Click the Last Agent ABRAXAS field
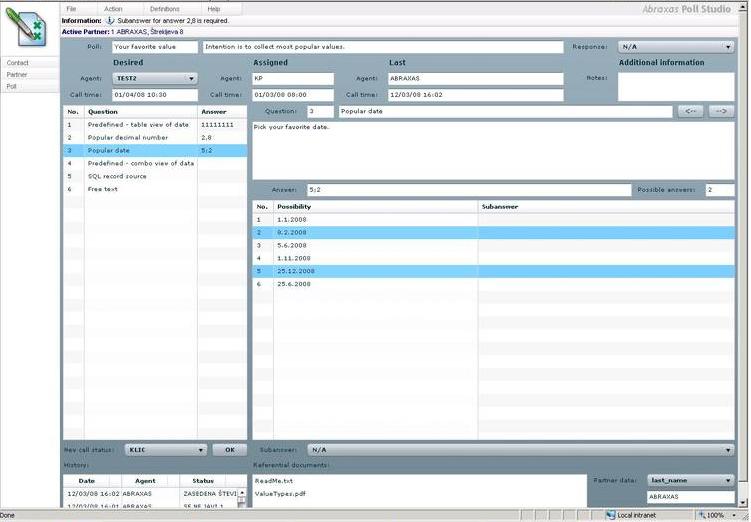Screen dimensions: 751x522 [476, 78]
